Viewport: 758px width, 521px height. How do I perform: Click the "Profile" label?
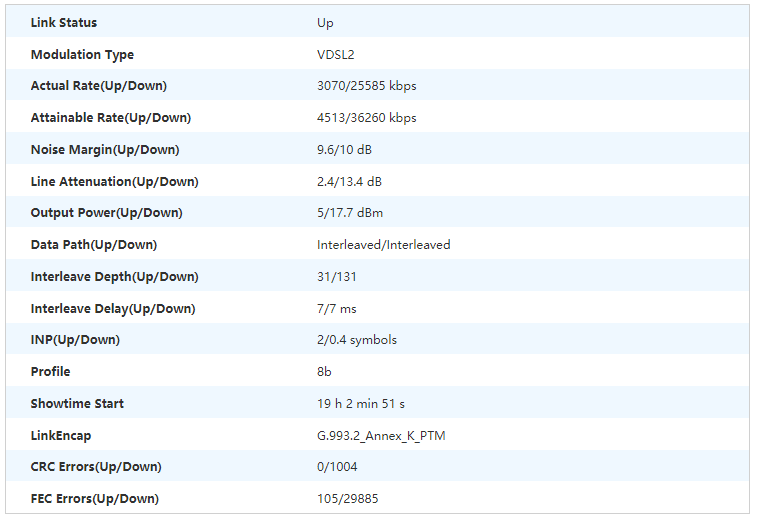pyautogui.click(x=50, y=372)
